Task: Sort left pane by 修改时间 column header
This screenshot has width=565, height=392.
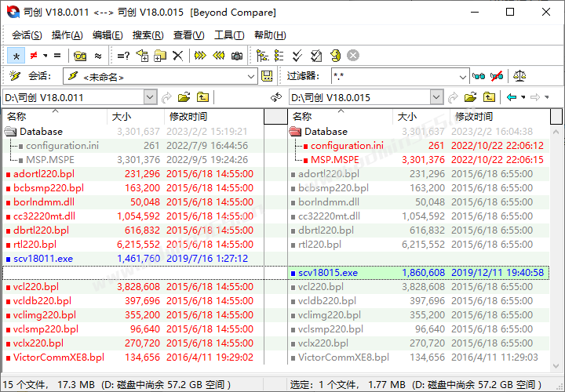Action: [214, 117]
